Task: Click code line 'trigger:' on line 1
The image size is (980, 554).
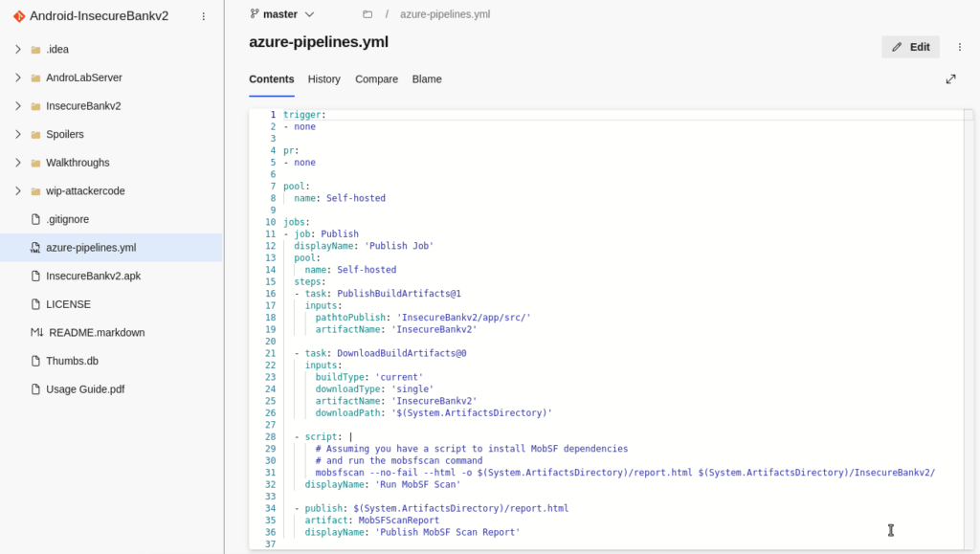Action: [x=304, y=115]
